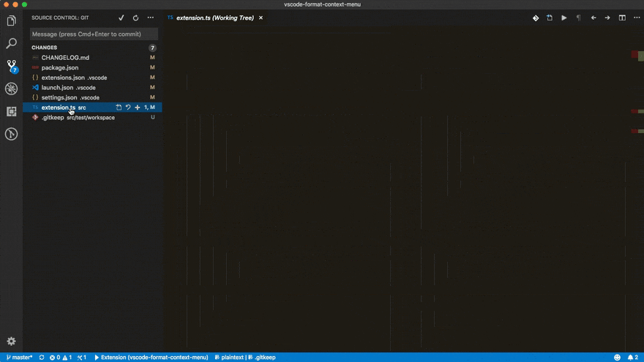Click the tools 1 status bar item
Viewport: 644px width, 362px height.
82,357
